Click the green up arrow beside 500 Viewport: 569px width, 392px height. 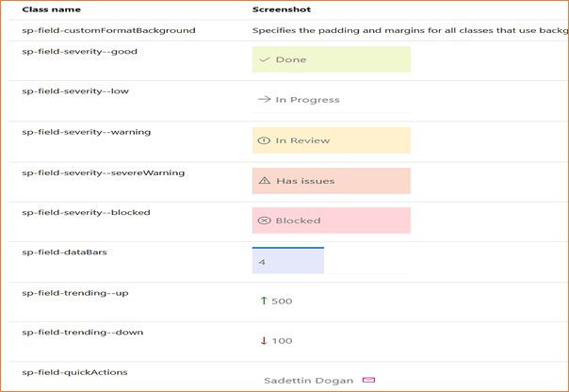(264, 301)
